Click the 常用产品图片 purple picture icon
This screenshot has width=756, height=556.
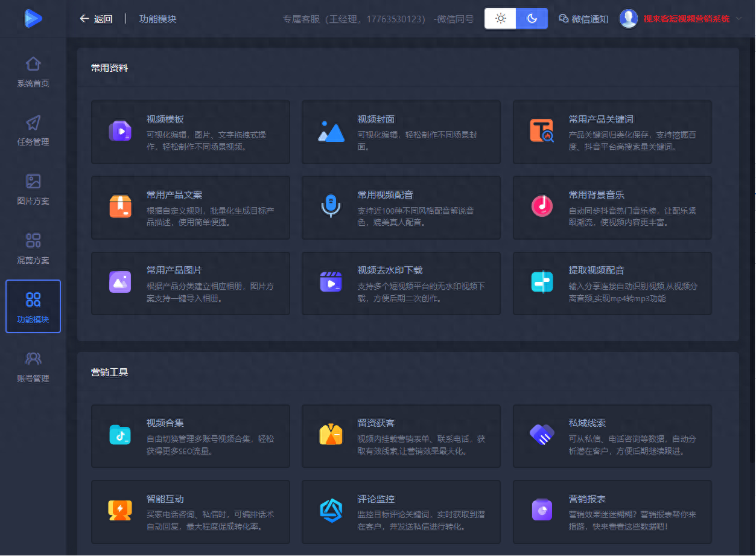pyautogui.click(x=120, y=282)
